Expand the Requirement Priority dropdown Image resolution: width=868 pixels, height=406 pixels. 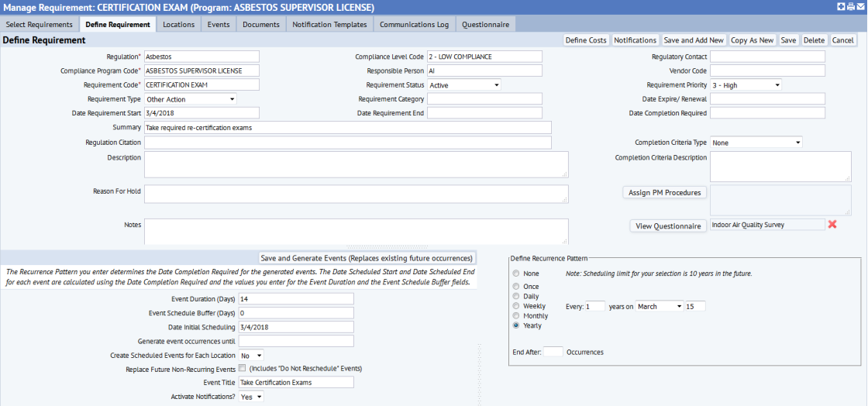pyautogui.click(x=746, y=85)
